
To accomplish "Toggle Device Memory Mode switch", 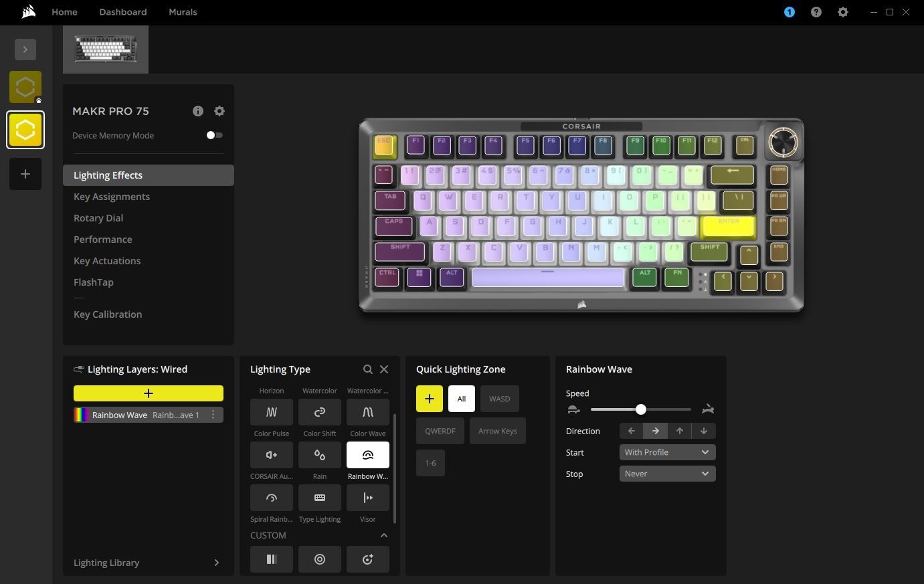I will [214, 135].
